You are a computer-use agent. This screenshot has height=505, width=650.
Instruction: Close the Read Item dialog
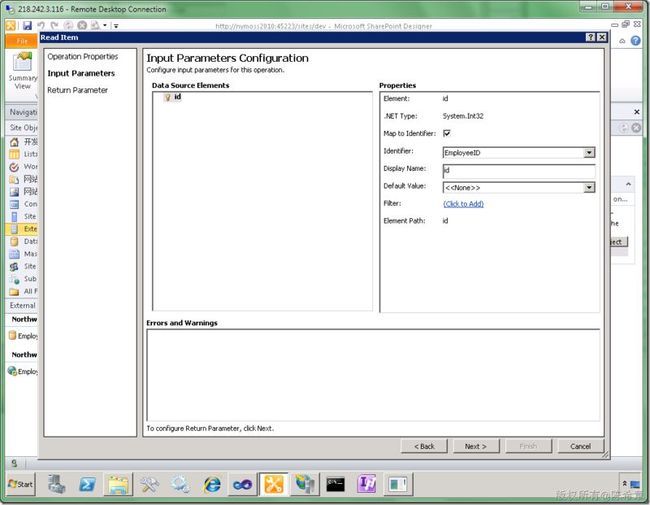point(602,37)
